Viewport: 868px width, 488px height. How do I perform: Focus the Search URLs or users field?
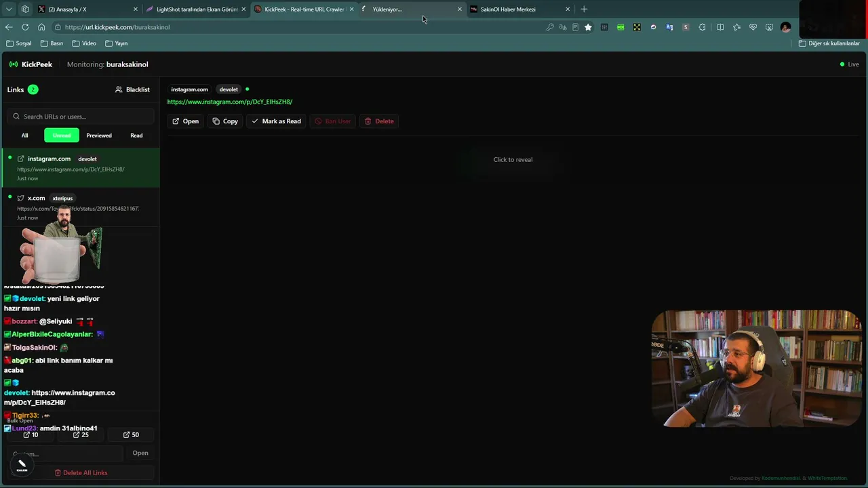(x=81, y=117)
